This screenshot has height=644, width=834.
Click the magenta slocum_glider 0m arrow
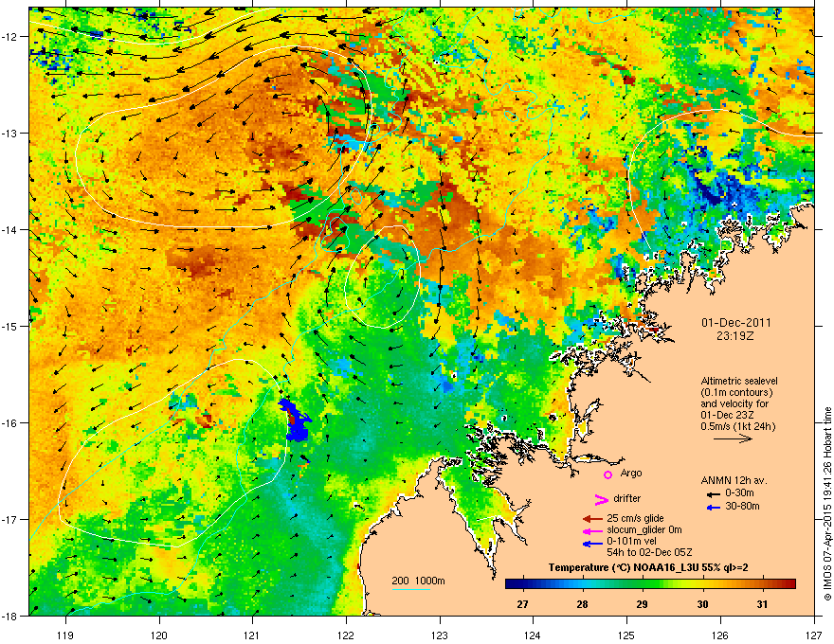coord(593,530)
